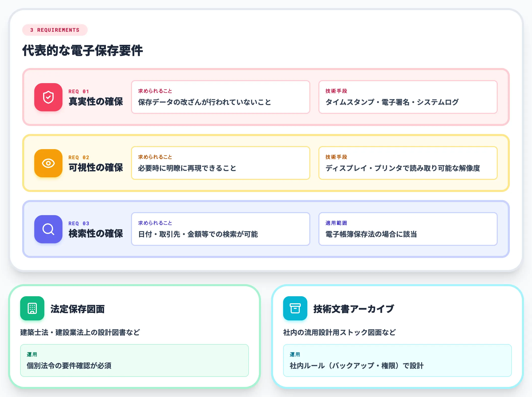Select text ディスプレイ・プリンタで読み取り可能な解像度
Viewport: 532px width, 397px height.
[403, 168]
